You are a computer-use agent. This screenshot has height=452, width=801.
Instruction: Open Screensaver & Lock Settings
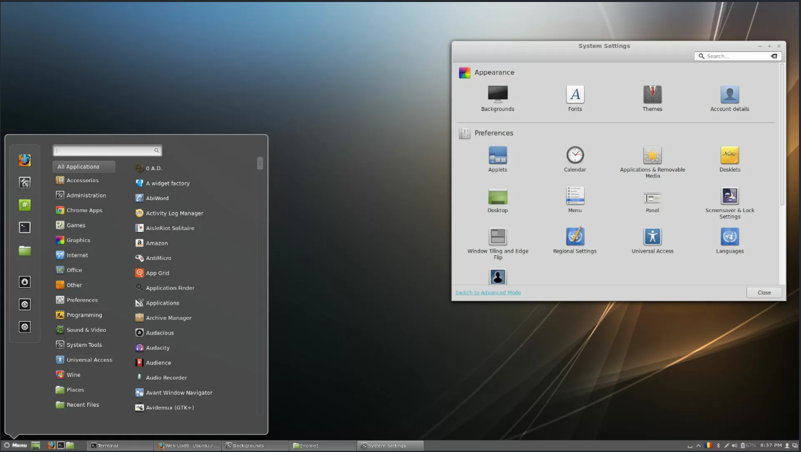729,197
